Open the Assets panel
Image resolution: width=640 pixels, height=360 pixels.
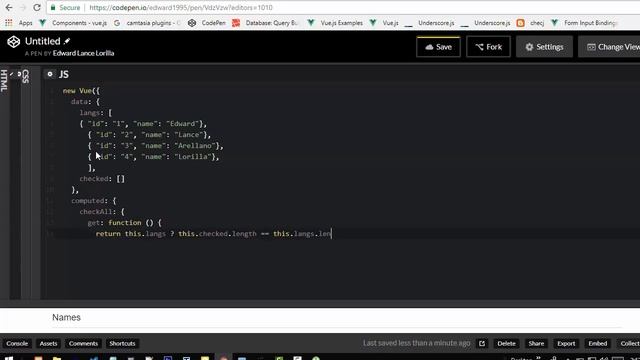click(48, 344)
